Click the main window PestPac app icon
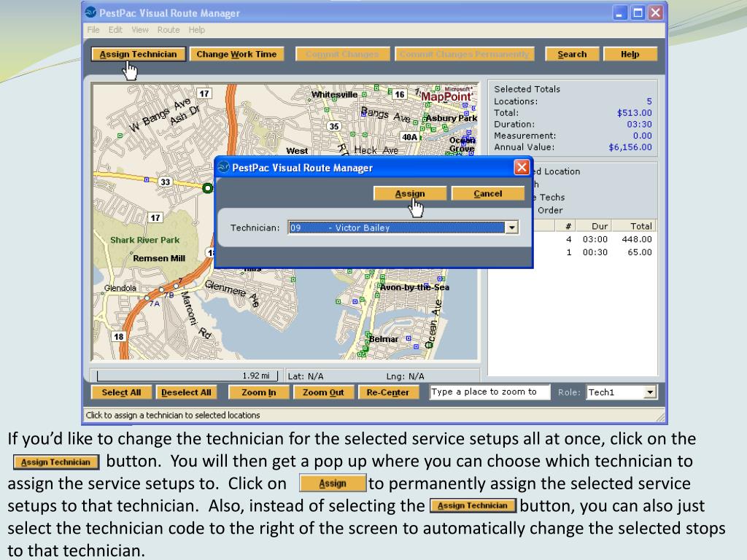Viewport: 747px width, 560px height. pyautogui.click(x=90, y=12)
